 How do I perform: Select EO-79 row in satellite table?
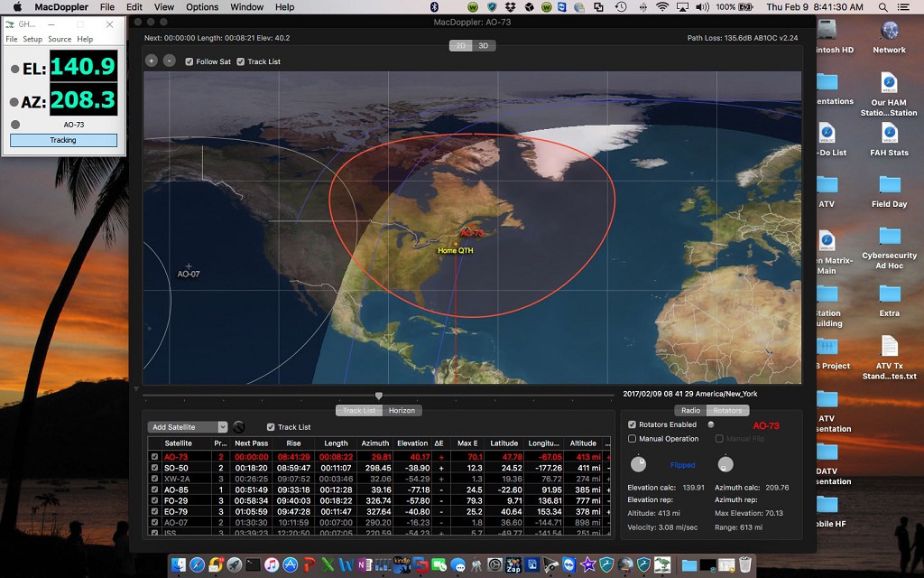tap(378, 511)
